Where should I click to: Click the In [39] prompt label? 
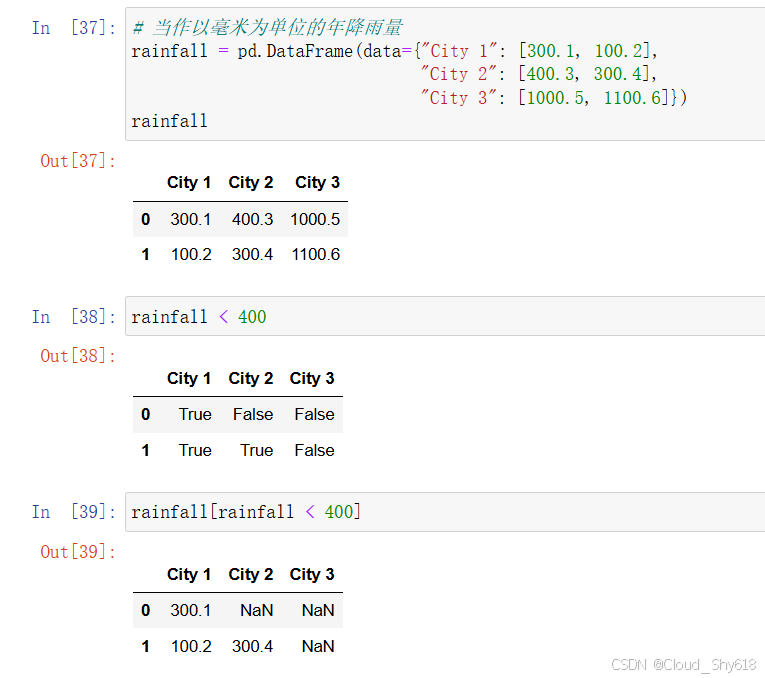pyautogui.click(x=74, y=512)
